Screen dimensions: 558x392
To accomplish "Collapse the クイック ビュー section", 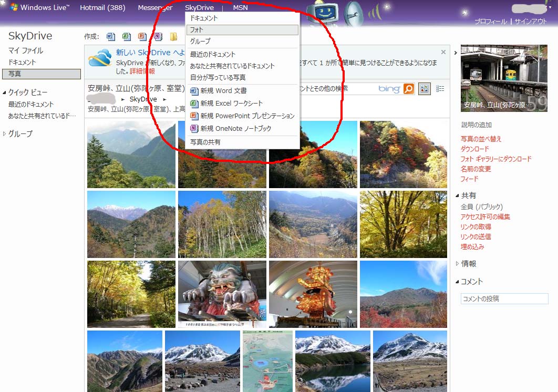I will (4, 92).
